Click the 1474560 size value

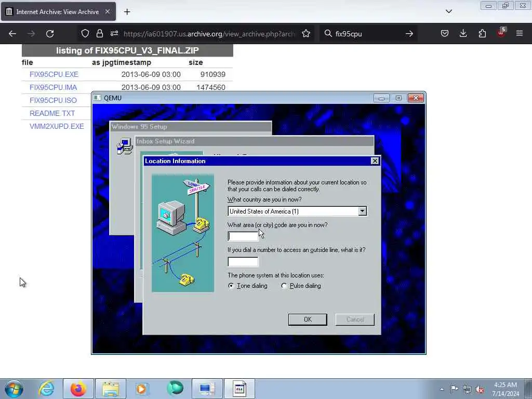(x=211, y=87)
